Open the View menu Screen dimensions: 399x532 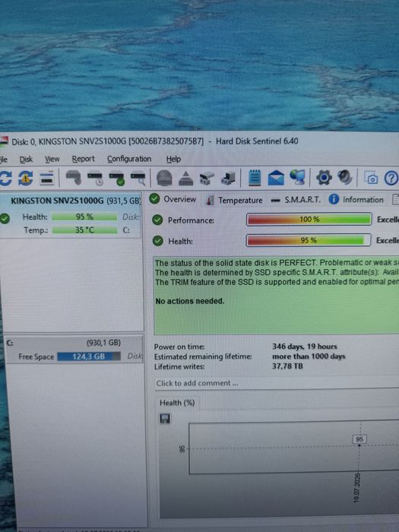pos(52,159)
